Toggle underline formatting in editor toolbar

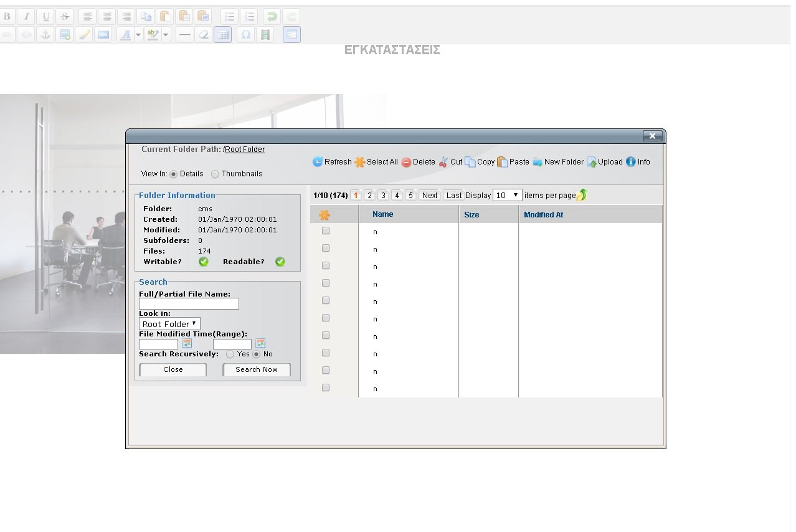(x=45, y=17)
